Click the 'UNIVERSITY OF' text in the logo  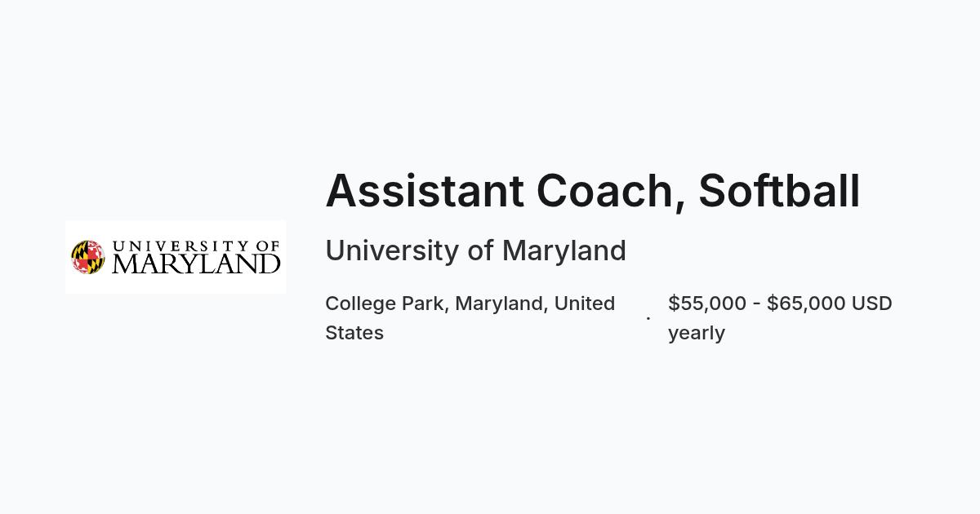196,245
